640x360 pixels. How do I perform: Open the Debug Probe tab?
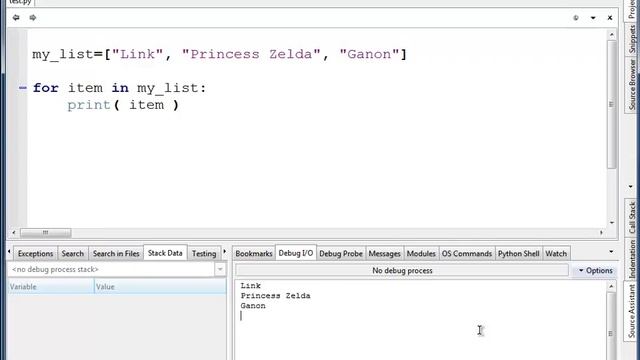[341, 253]
